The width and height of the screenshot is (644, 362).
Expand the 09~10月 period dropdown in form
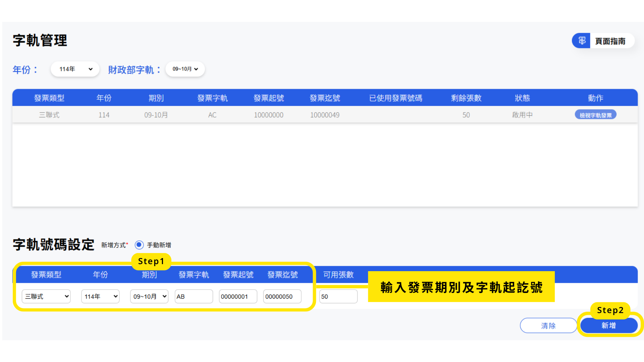(x=149, y=297)
